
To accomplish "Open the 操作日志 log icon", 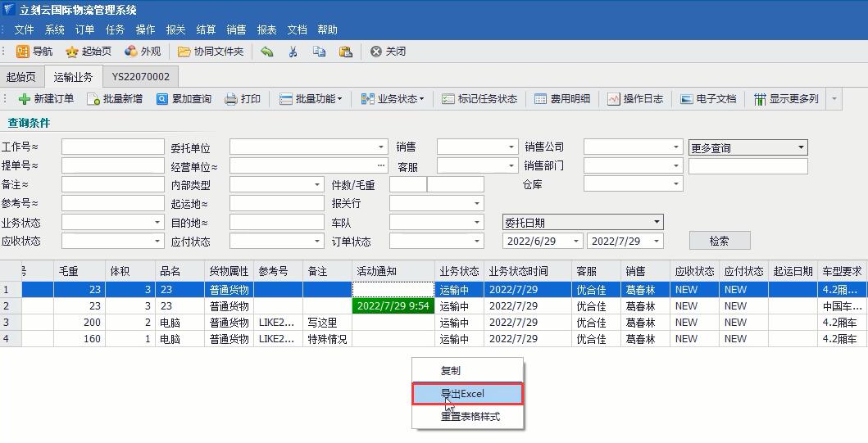I will [x=614, y=99].
